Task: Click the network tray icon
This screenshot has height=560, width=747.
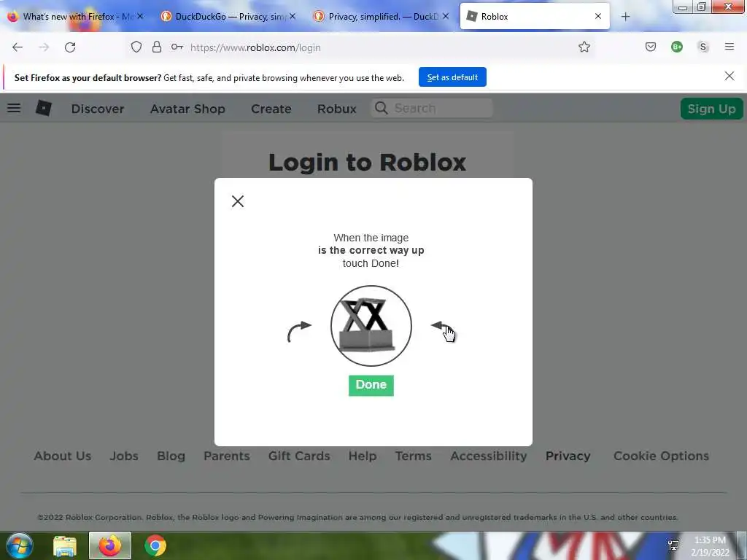Action: click(x=673, y=545)
